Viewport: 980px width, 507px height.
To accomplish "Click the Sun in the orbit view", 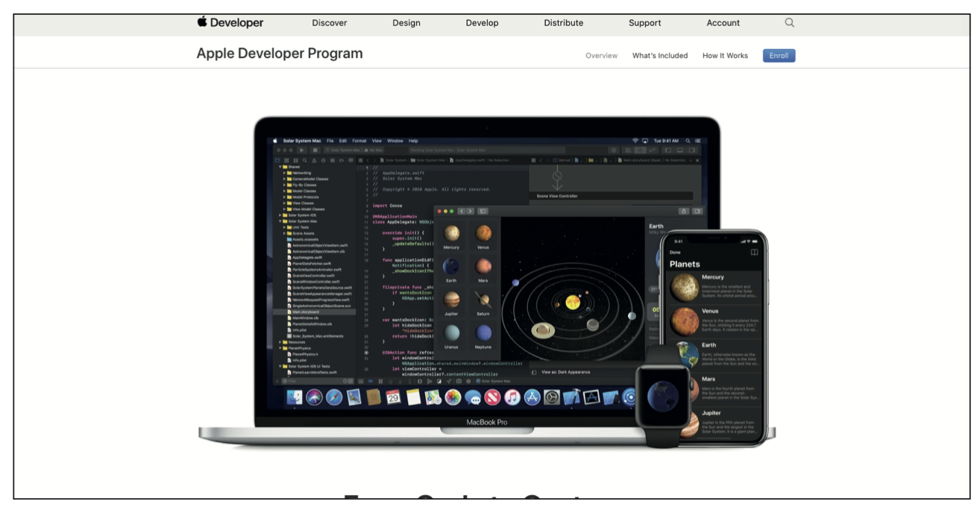I will (x=573, y=302).
